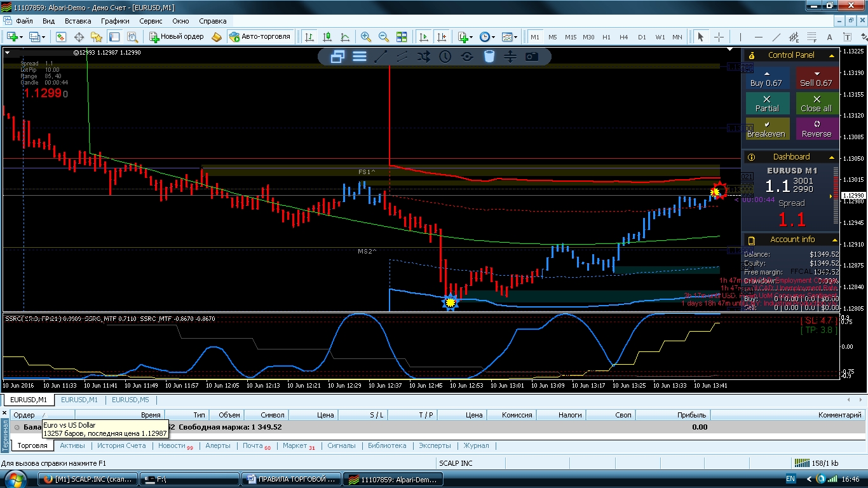Open the Сервис menu

(x=151, y=21)
